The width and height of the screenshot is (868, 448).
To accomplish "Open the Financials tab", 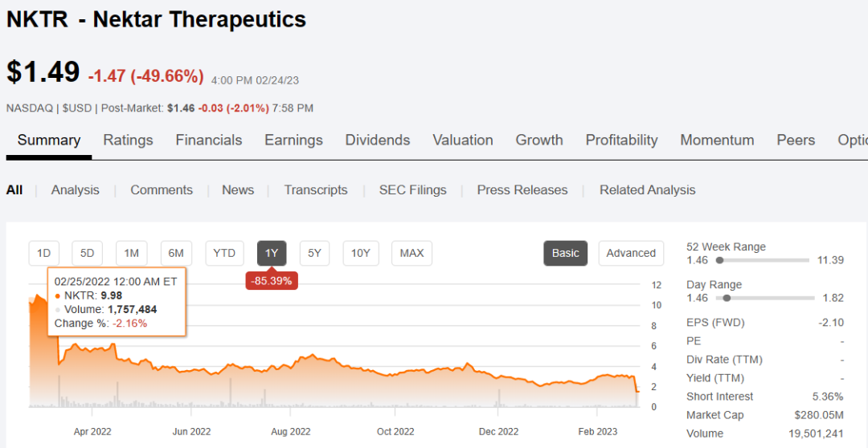I will pos(209,140).
